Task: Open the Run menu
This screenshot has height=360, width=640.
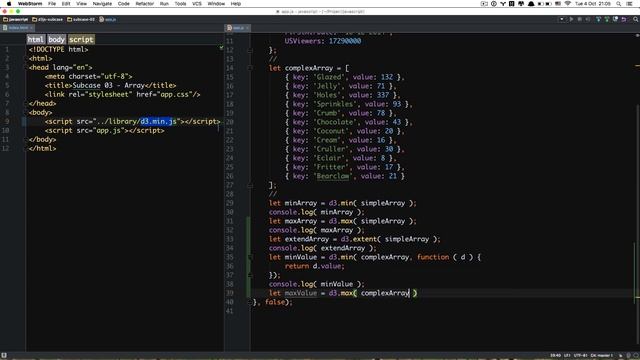Action: [x=164, y=4]
